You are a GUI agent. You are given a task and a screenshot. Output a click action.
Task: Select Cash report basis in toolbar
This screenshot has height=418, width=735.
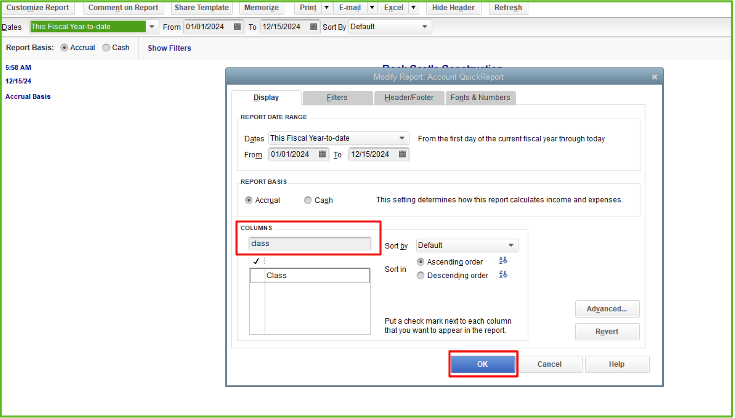pos(106,48)
